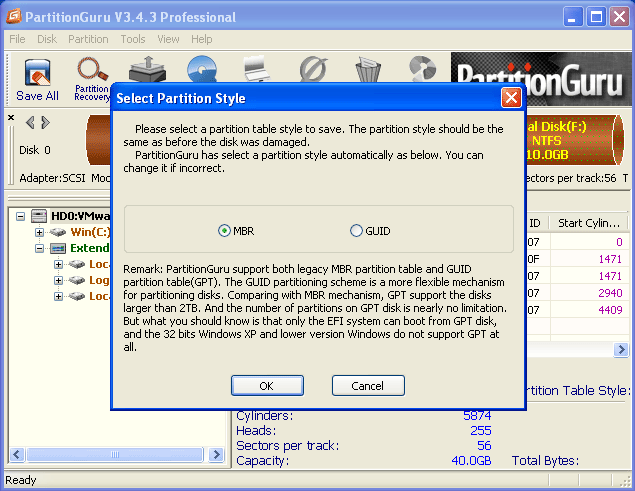The width and height of the screenshot is (635, 491).
Task: Click the ID column header
Action: (x=535, y=223)
